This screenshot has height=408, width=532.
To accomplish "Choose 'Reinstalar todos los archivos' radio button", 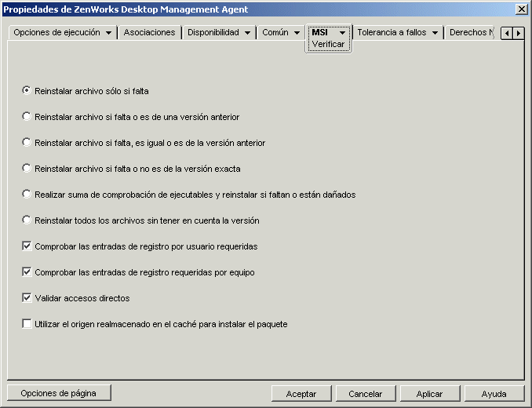I will (x=27, y=220).
